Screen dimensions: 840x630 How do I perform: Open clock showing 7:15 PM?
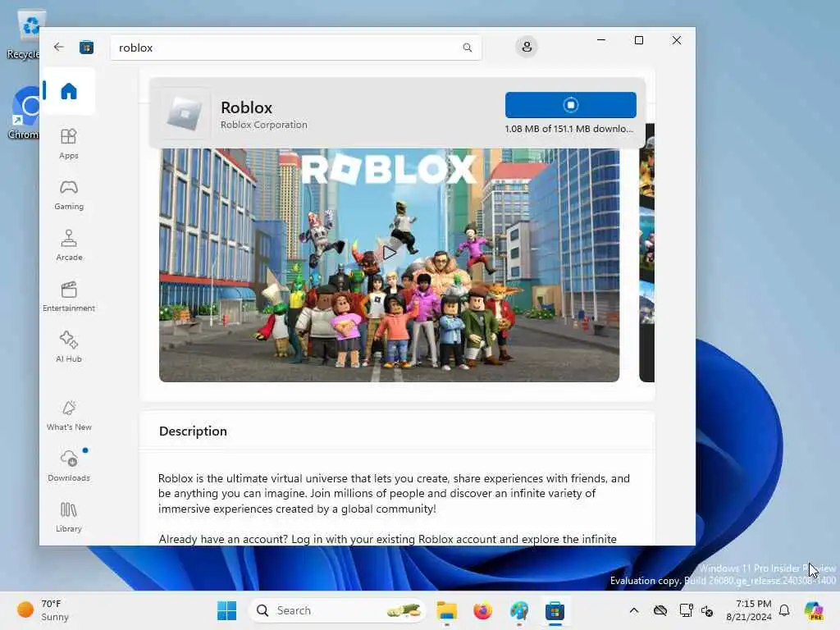pyautogui.click(x=749, y=610)
